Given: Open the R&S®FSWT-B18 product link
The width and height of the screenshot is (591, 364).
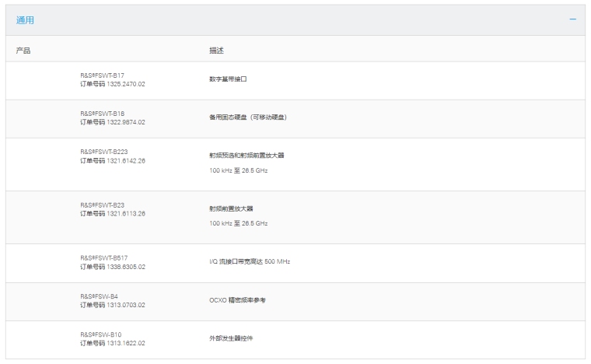Looking at the screenshot, I should 102,114.
